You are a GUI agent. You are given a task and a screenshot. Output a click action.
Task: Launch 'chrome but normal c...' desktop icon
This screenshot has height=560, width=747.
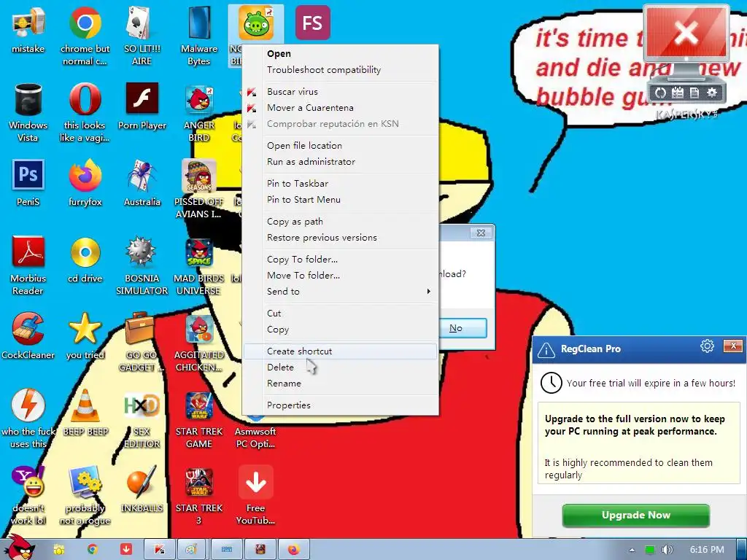(85, 36)
